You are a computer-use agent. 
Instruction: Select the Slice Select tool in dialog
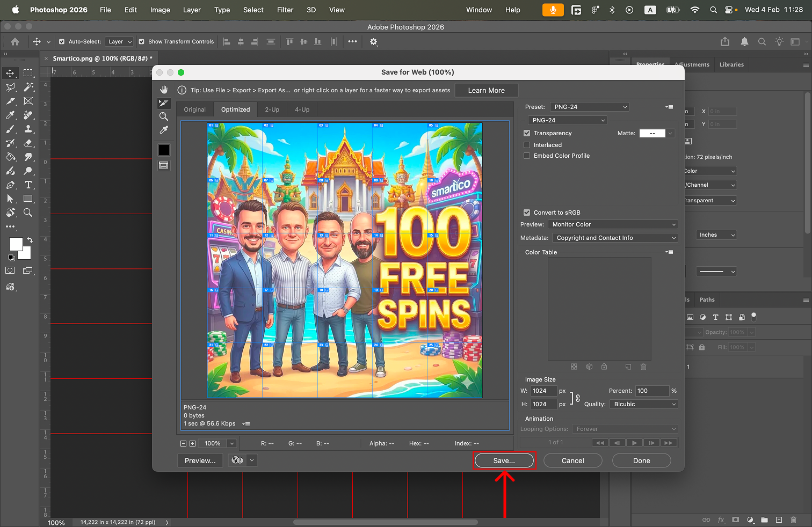[x=164, y=103]
